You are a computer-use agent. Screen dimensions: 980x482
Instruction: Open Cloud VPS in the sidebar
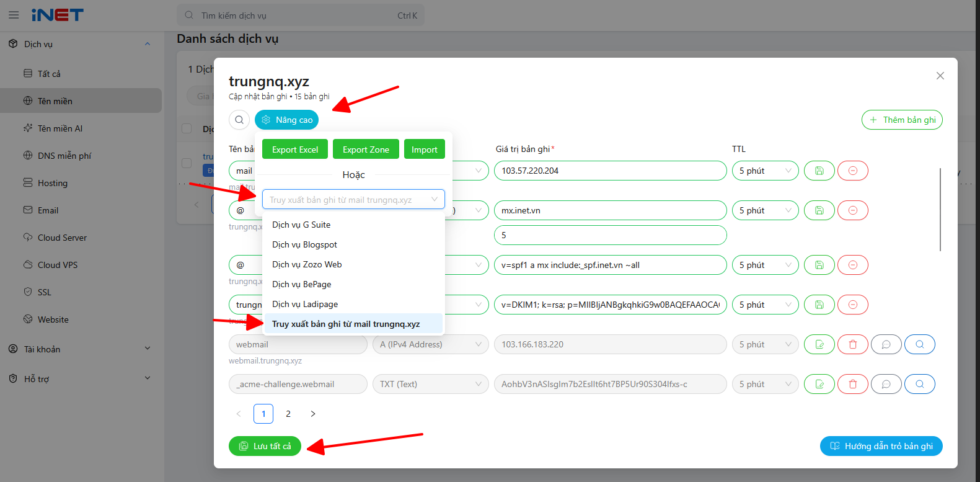coord(81,265)
